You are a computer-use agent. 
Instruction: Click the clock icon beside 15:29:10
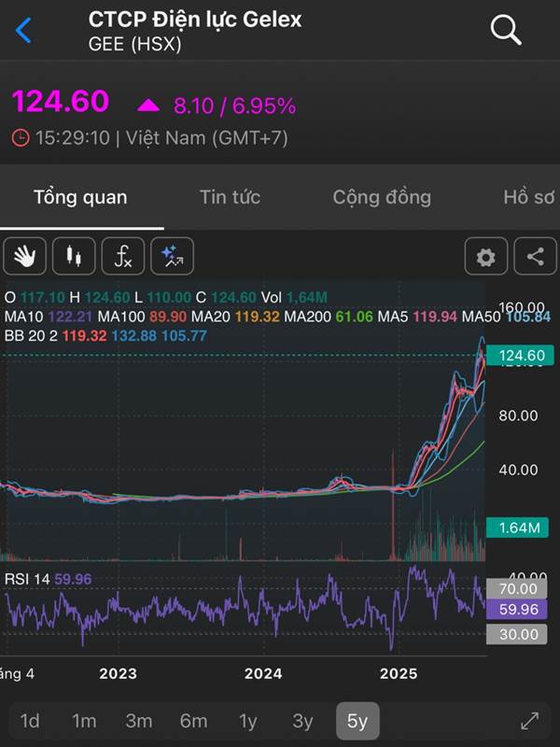point(21,138)
